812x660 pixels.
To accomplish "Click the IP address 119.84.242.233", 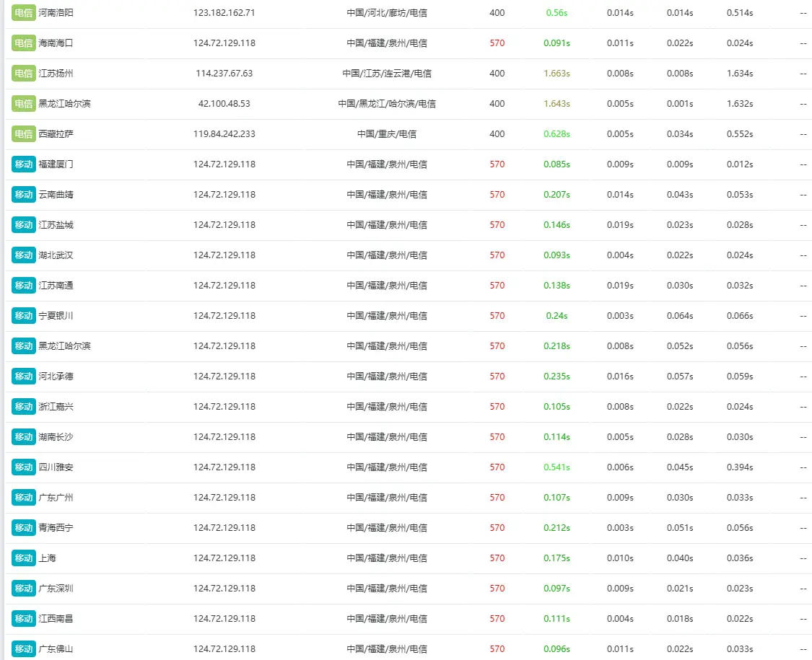I will coord(224,134).
